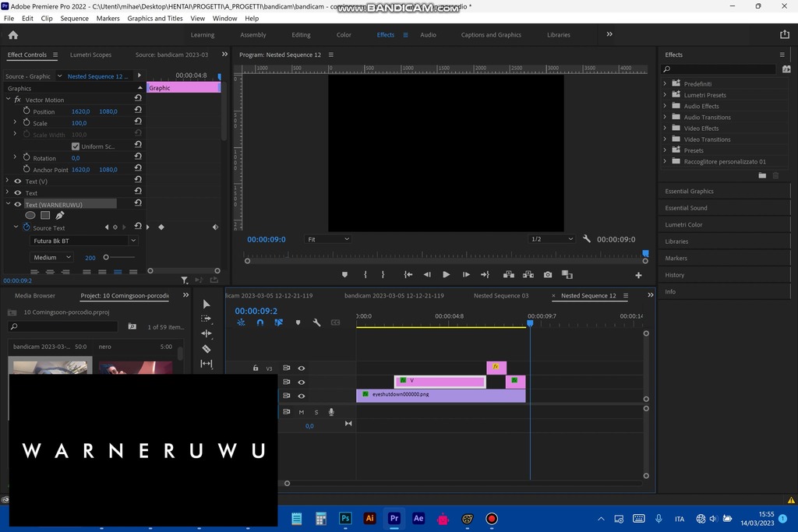Open the Graphics and Titles menu
The image size is (798, 532).
[x=155, y=19]
